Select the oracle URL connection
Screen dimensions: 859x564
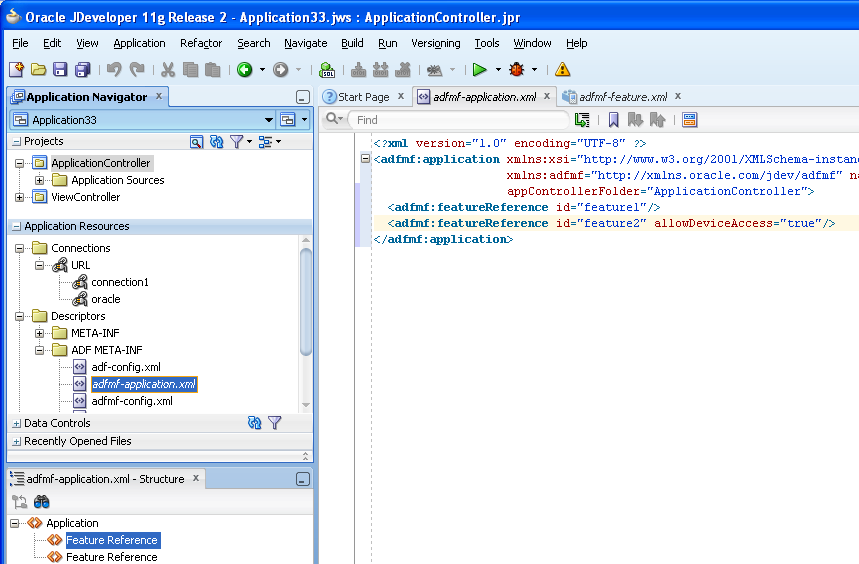pyautogui.click(x=106, y=299)
